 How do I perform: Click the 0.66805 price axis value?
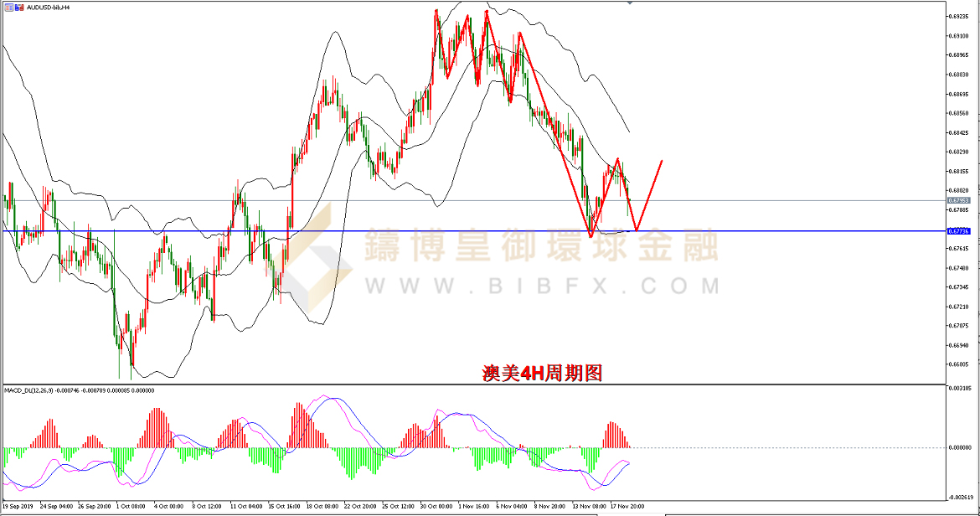pyautogui.click(x=959, y=364)
